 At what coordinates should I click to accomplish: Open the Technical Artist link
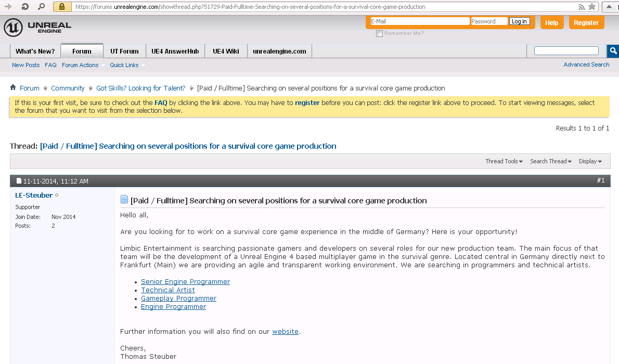(168, 290)
